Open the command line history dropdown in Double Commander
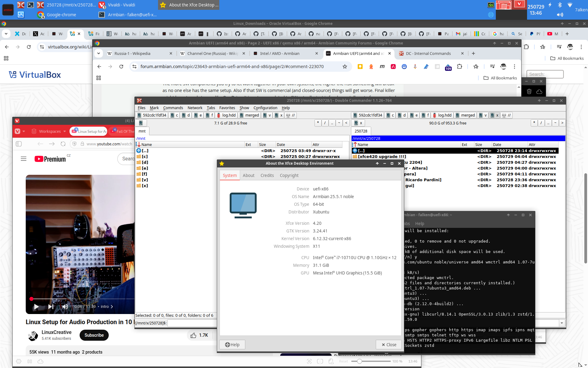The height and width of the screenshot is (368, 588). pyautogui.click(x=562, y=323)
